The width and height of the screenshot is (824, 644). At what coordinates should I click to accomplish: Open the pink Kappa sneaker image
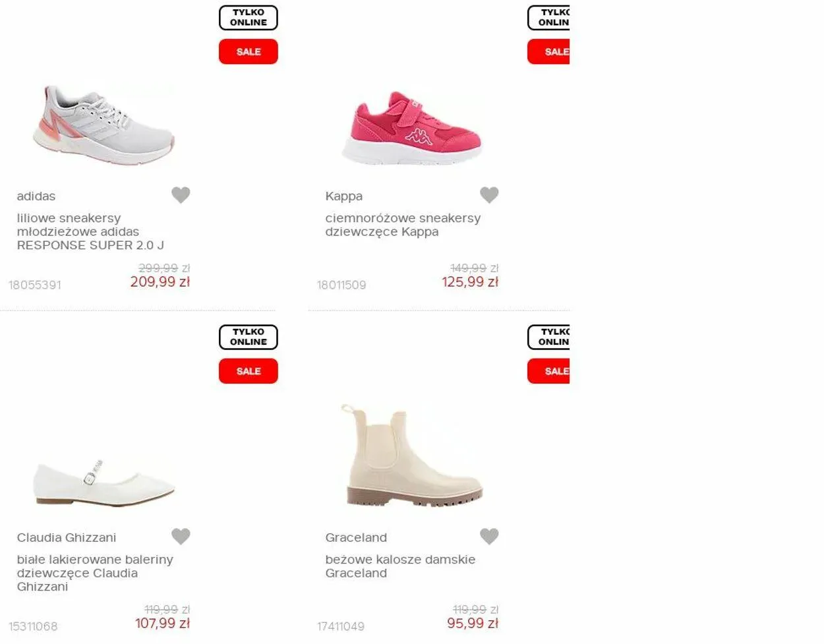412,128
